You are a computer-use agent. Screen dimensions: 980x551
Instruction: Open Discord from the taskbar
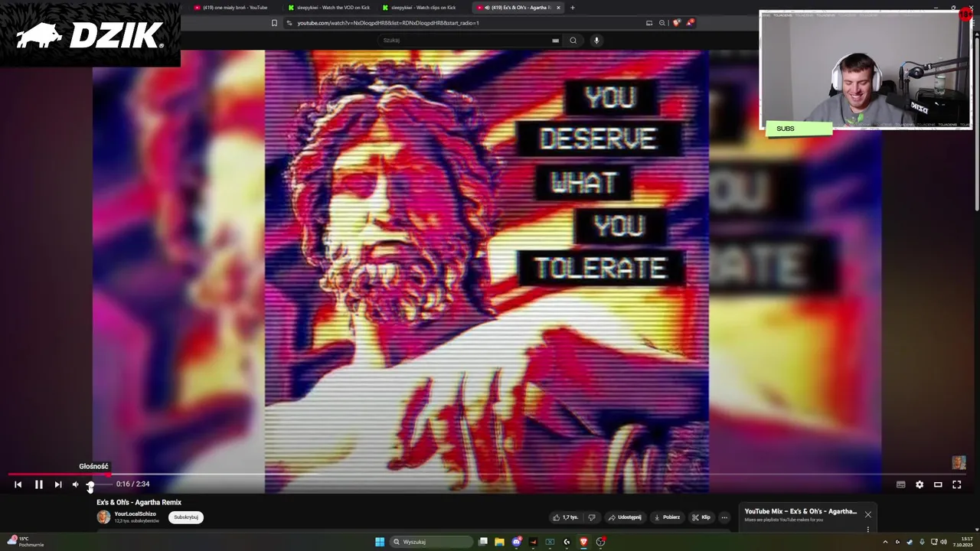pyautogui.click(x=517, y=542)
